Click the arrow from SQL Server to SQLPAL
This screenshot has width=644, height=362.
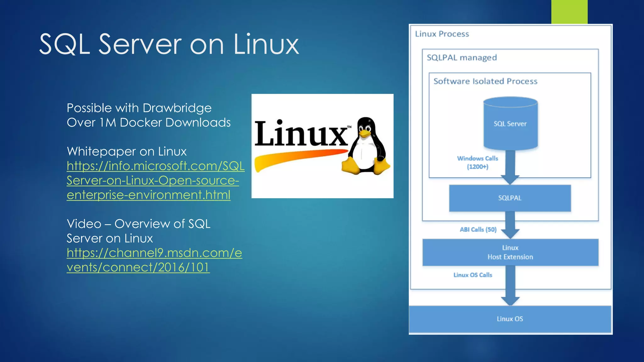[510, 167]
